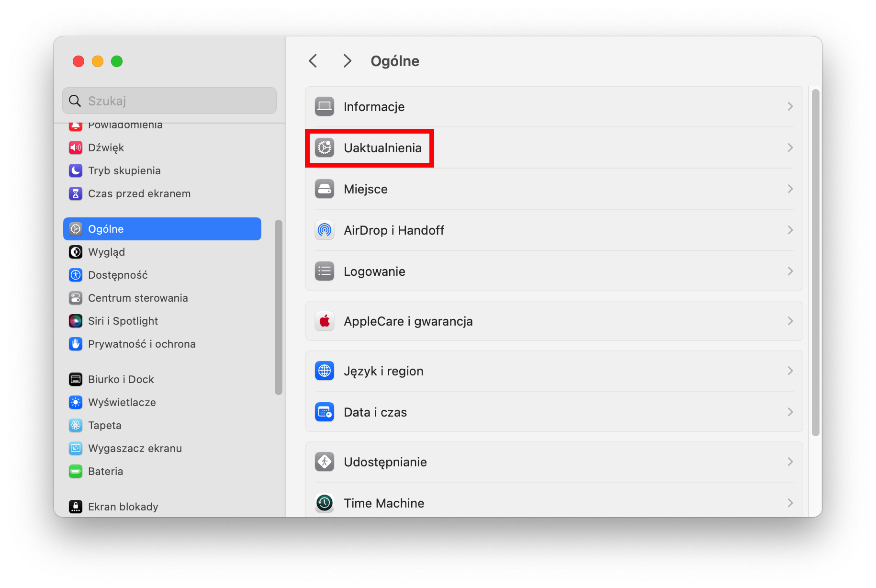Select Ogólne in the sidebar
This screenshot has width=876, height=588.
click(162, 229)
